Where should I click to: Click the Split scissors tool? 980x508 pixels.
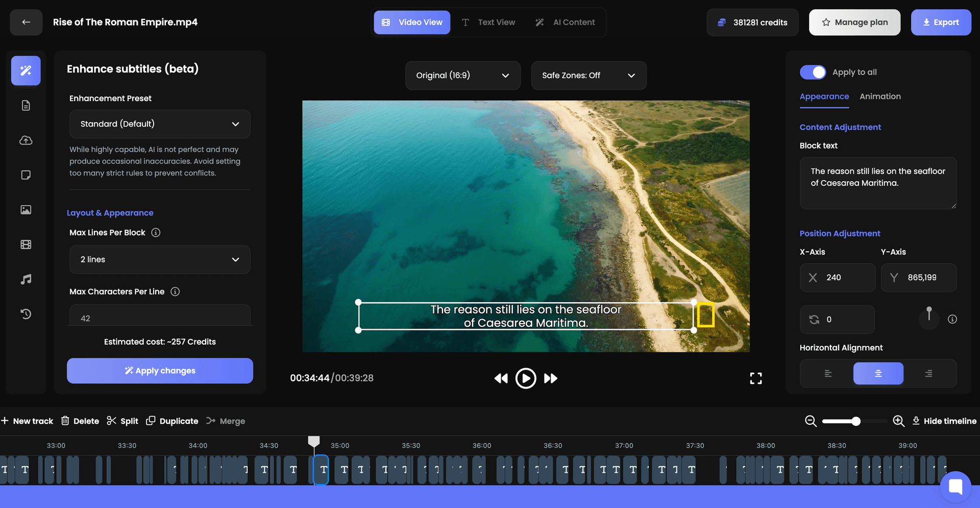tap(122, 421)
